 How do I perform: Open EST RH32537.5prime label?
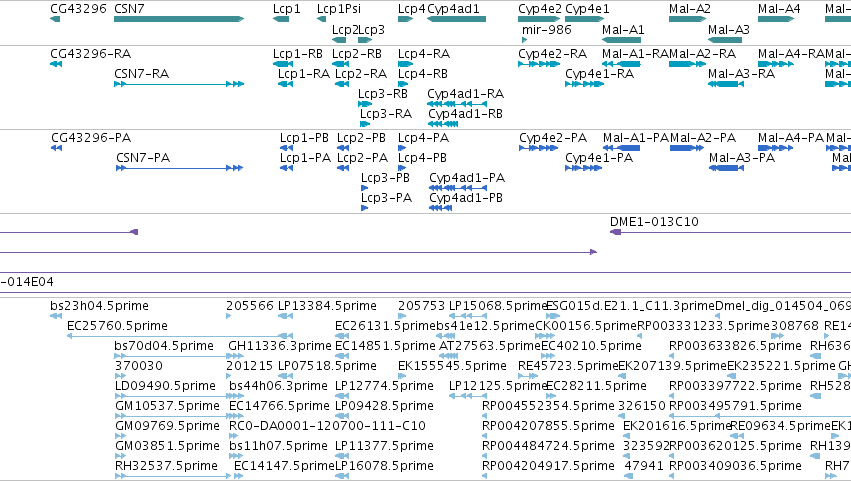tap(166, 466)
